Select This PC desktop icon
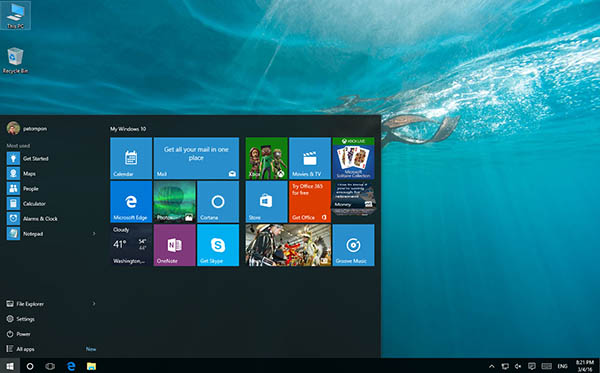This screenshot has height=373, width=600. tap(16, 16)
